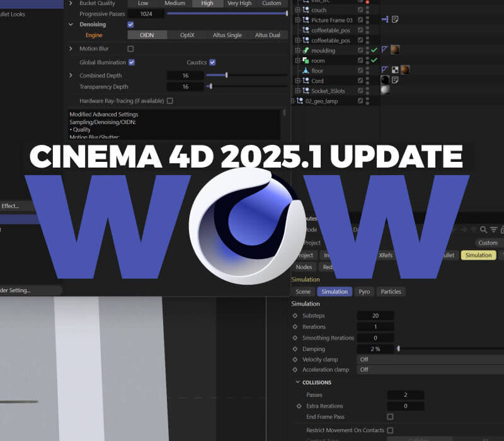Check Restrict Movement On Contacts
The height and width of the screenshot is (441, 504).
[x=390, y=430]
